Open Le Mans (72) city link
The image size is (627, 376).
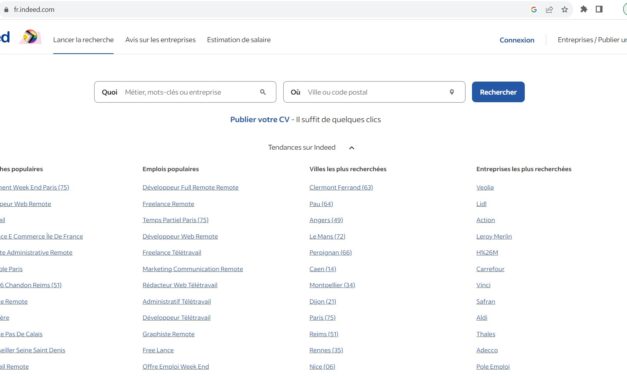coord(327,236)
